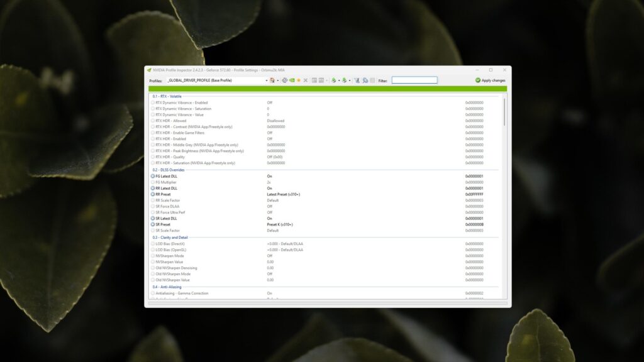
Task: Select the LOD Bias (OpenGL) setting
Action: (x=171, y=250)
